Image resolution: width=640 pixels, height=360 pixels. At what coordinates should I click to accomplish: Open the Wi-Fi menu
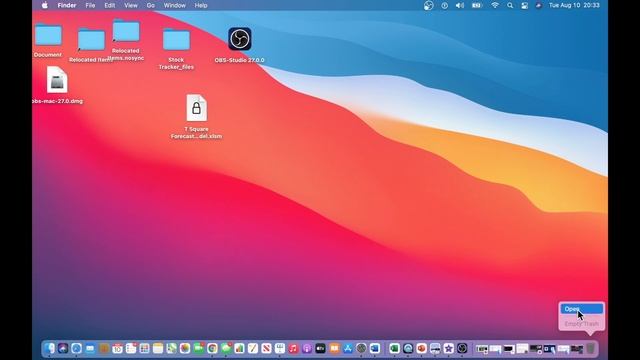(x=495, y=5)
